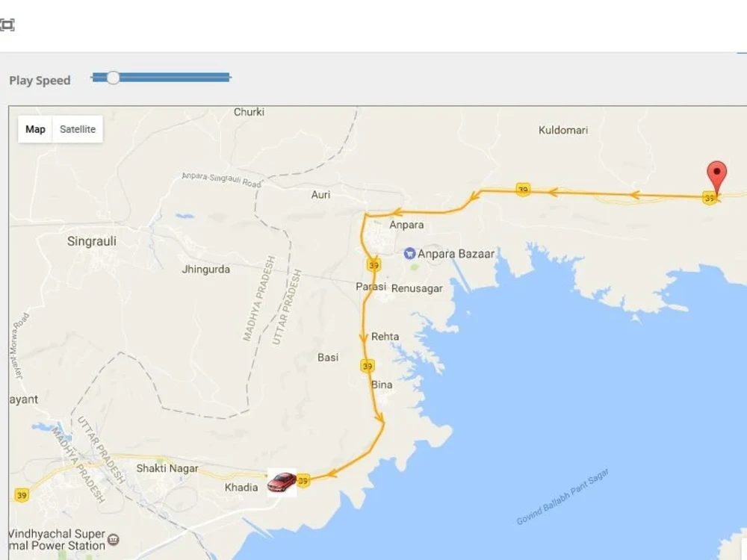The height and width of the screenshot is (560, 747).
Task: Click the Anpara Bazaar shopping icon
Action: 409,253
